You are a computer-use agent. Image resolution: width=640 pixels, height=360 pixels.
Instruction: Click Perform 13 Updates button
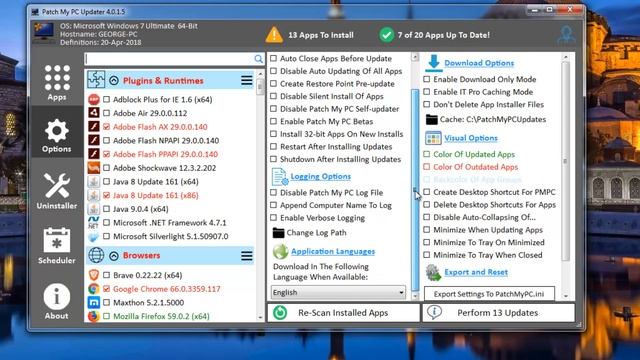[x=498, y=313]
